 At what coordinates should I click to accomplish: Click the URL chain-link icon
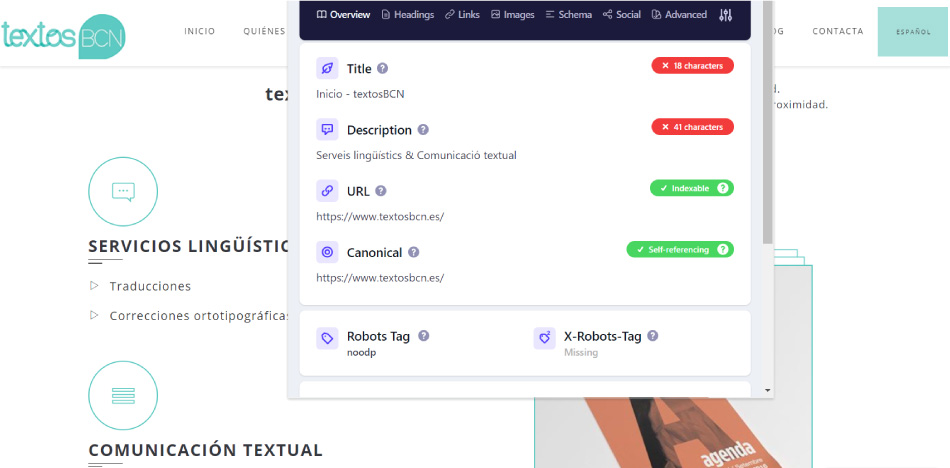(327, 191)
